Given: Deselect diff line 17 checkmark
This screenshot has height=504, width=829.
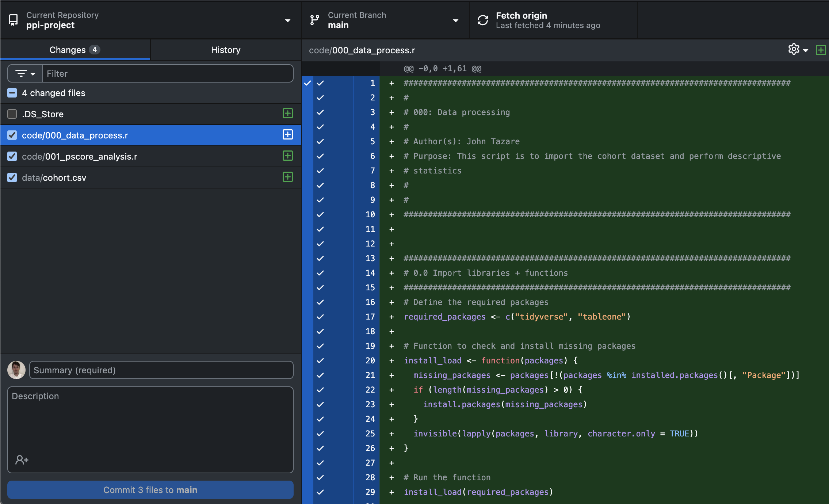Looking at the screenshot, I should click(320, 317).
